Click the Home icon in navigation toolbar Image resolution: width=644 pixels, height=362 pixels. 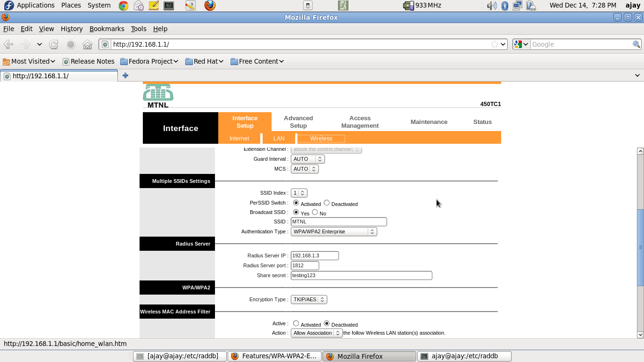87,44
